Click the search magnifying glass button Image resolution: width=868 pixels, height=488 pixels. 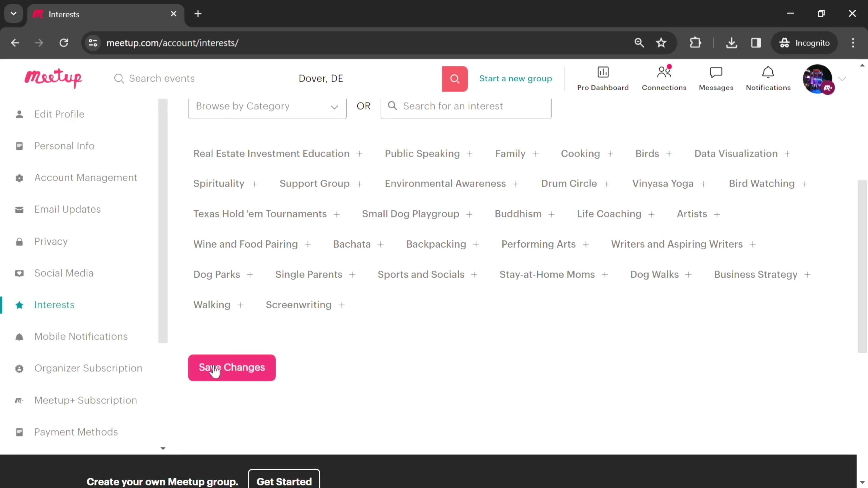[x=455, y=78]
